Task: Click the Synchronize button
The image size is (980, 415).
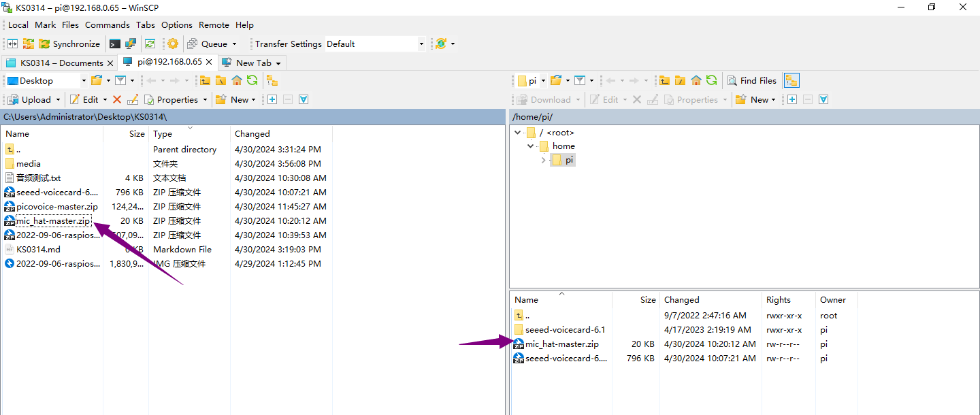Action: (69, 44)
